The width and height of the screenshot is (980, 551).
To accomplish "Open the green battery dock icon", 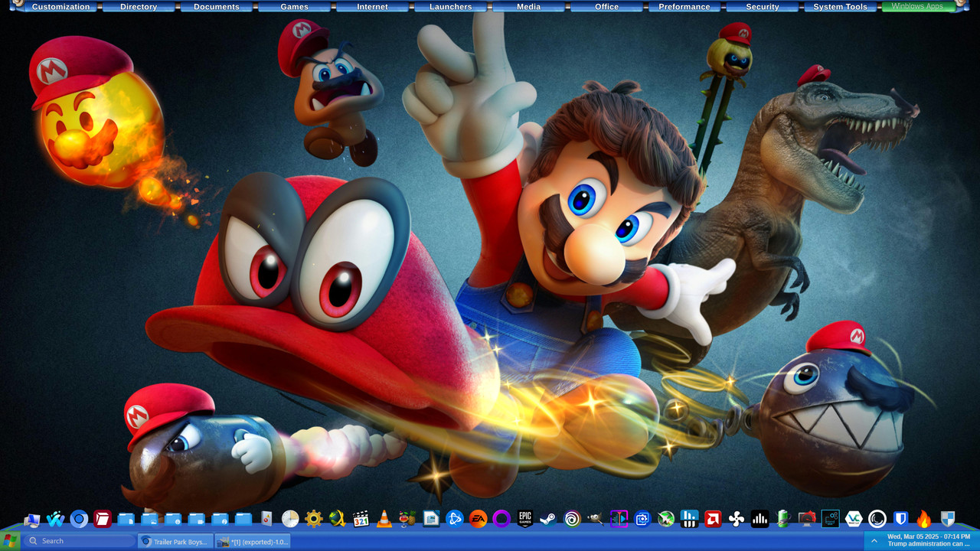I will tap(783, 520).
